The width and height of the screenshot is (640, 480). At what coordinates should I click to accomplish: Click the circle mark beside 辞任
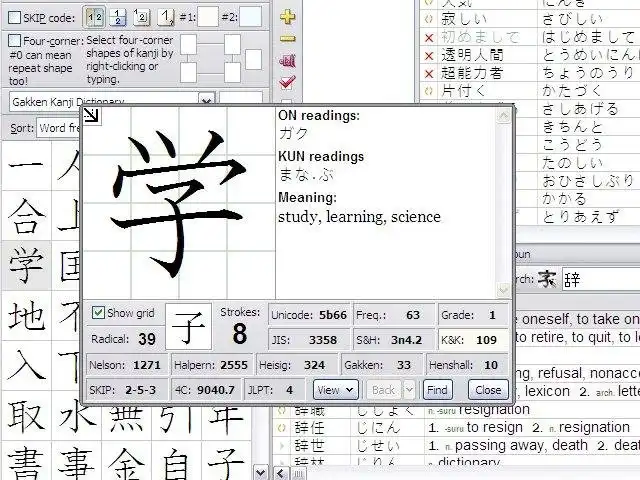click(x=282, y=428)
